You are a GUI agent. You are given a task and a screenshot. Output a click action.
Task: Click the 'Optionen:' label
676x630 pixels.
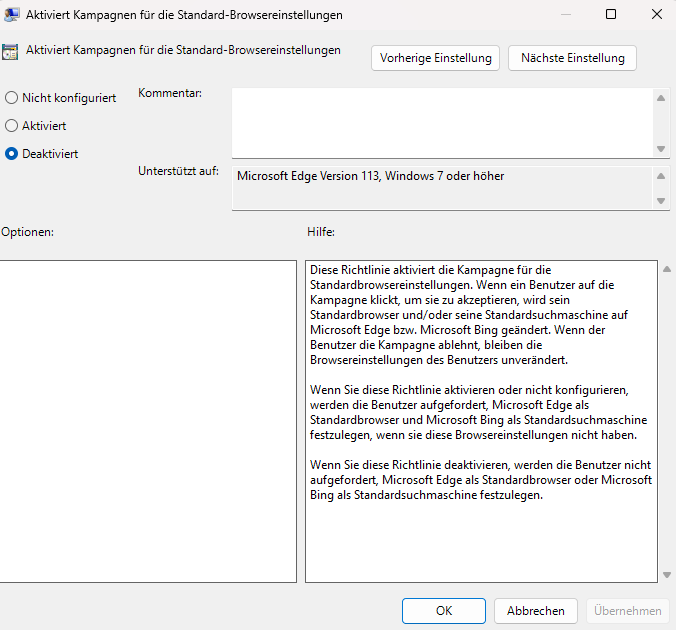[x=27, y=232]
